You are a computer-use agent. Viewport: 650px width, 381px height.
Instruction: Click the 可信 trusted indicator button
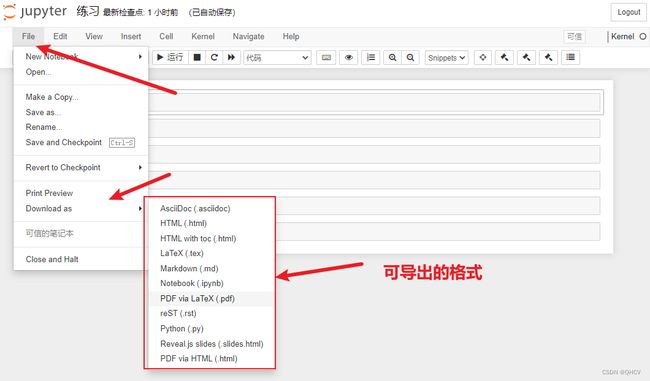pos(574,36)
